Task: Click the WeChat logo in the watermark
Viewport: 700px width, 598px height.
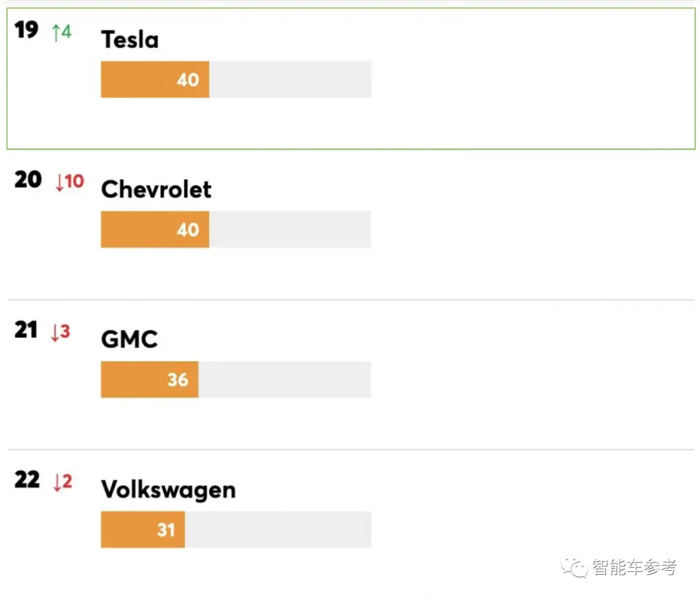Action: pyautogui.click(x=575, y=568)
